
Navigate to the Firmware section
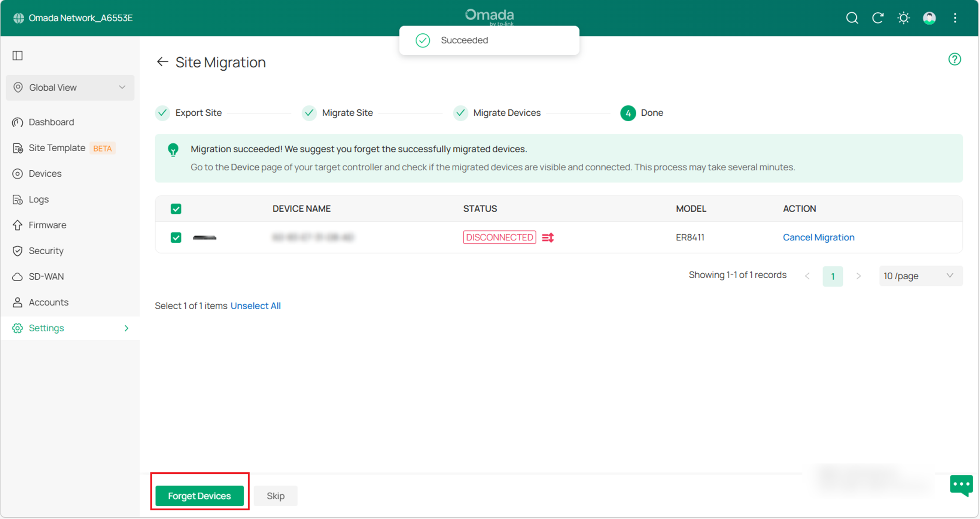point(47,225)
